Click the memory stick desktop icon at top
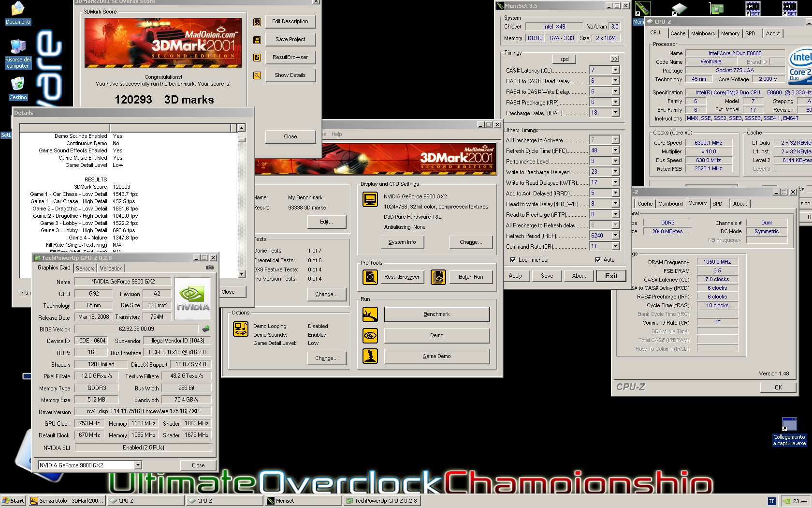Image resolution: width=812 pixels, height=508 pixels. (642, 8)
